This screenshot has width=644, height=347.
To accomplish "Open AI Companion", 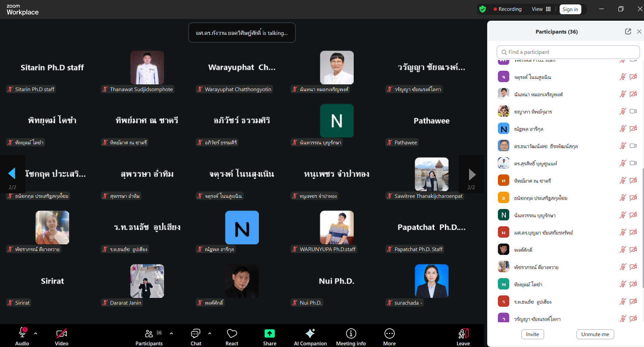I will (310, 337).
